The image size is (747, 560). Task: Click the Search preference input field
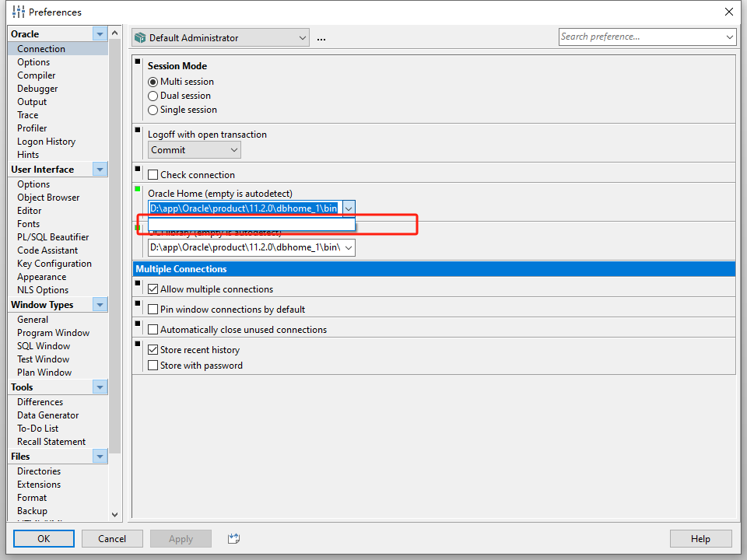640,37
